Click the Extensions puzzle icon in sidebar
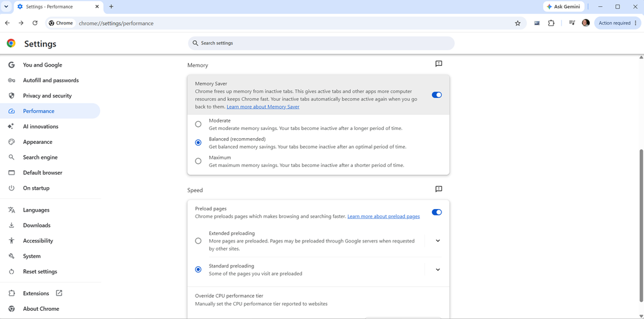The height and width of the screenshot is (319, 644). pos(11,293)
